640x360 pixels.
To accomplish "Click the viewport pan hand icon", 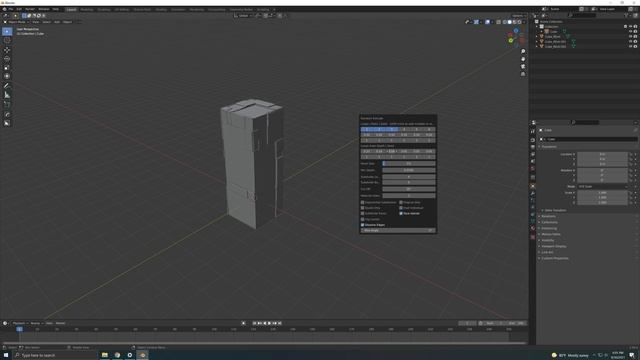I will (523, 59).
